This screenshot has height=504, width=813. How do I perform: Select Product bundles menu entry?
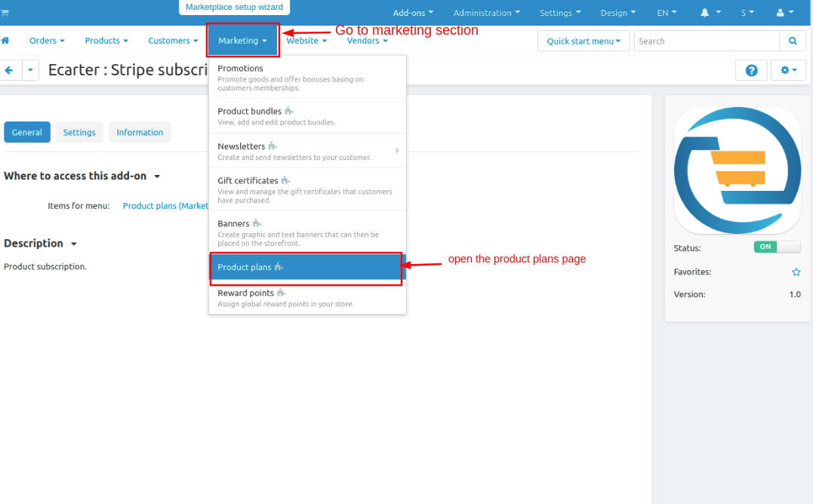307,116
